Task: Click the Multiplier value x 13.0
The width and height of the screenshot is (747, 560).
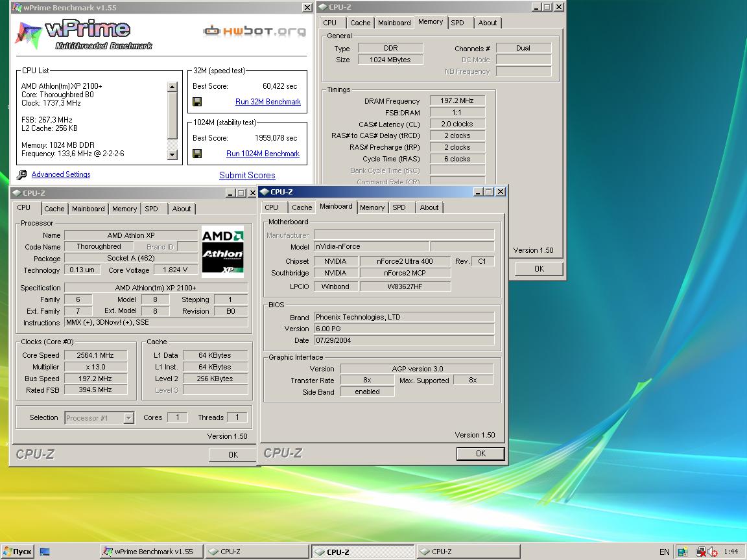Action: click(x=95, y=367)
